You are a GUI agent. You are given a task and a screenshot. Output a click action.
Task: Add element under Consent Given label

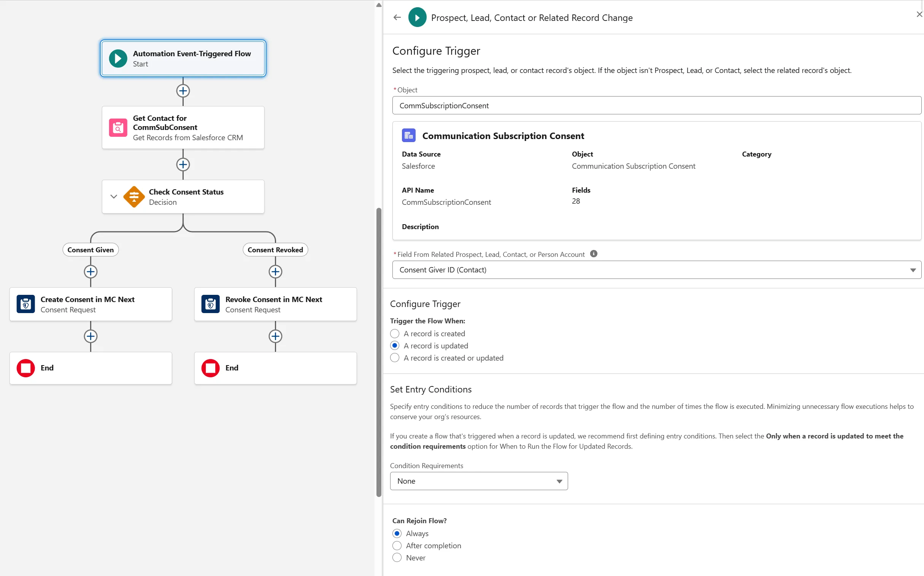(x=90, y=272)
